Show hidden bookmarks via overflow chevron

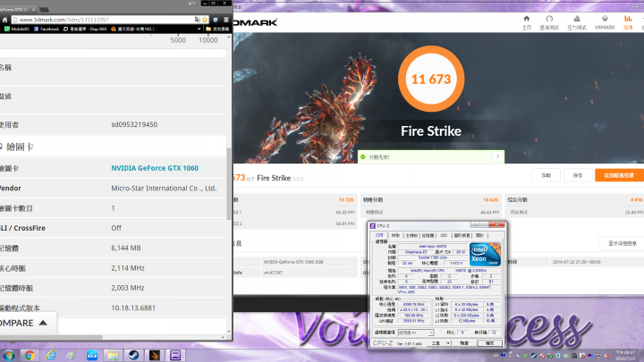[199, 29]
